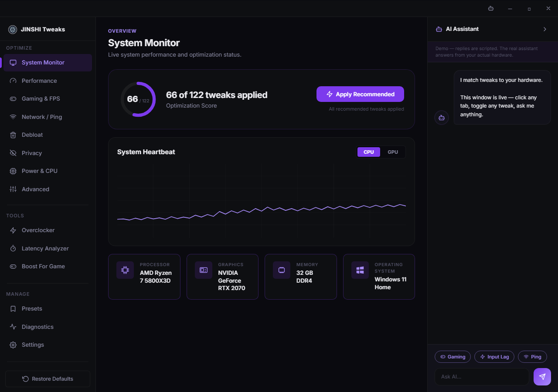The width and height of the screenshot is (558, 392).
Task: Click the Gaming & FPS controller icon
Action: 13,99
